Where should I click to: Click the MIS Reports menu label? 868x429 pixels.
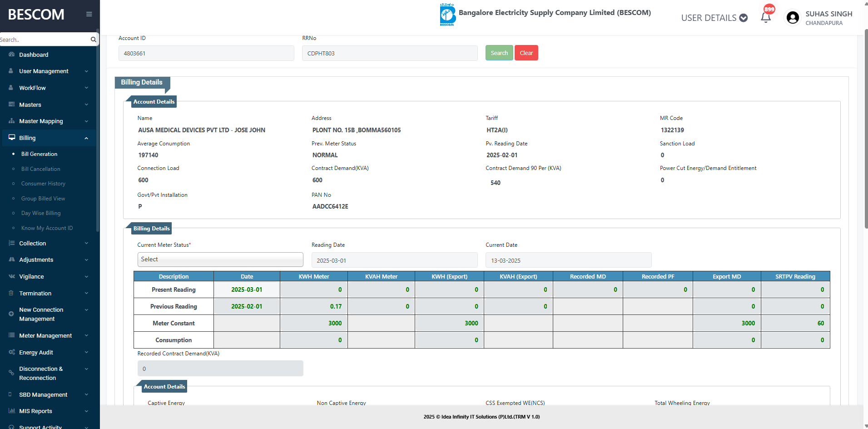coord(35,411)
